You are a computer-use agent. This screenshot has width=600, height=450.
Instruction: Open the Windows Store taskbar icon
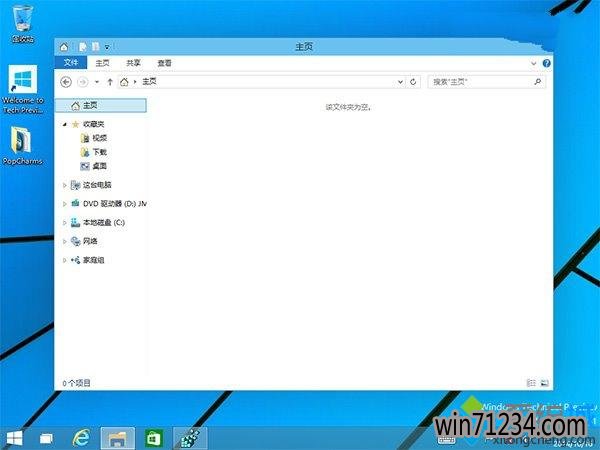pyautogui.click(x=153, y=438)
